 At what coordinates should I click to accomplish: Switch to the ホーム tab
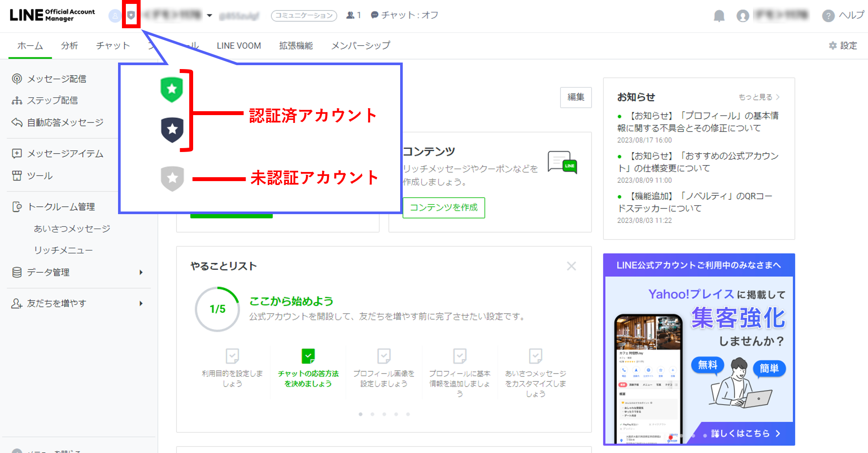[x=30, y=46]
